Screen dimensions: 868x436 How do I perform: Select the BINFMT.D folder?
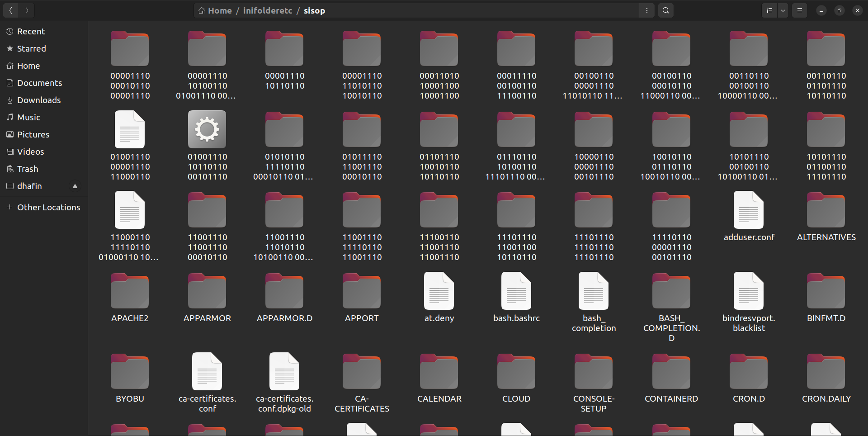(826, 297)
